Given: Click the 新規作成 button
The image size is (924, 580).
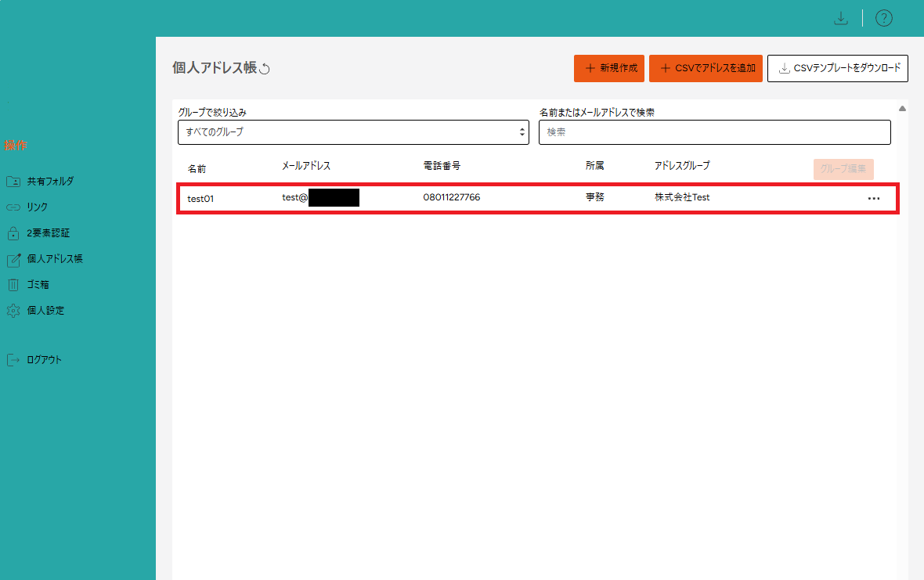Looking at the screenshot, I should tap(608, 68).
